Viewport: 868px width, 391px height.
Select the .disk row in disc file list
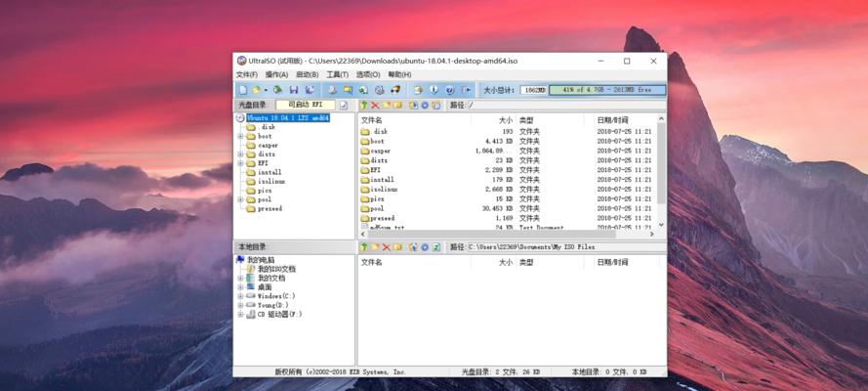pyautogui.click(x=507, y=132)
